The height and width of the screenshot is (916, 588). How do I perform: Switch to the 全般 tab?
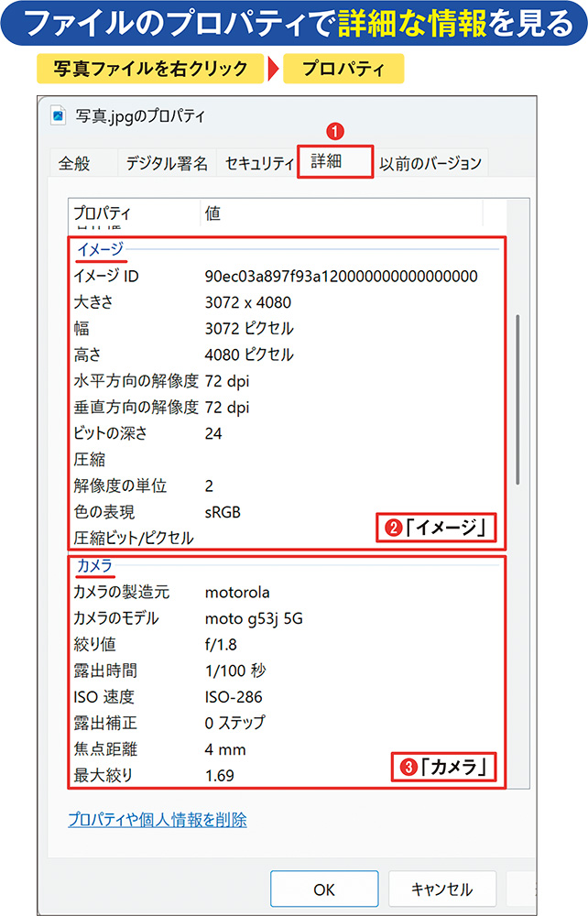tap(74, 163)
